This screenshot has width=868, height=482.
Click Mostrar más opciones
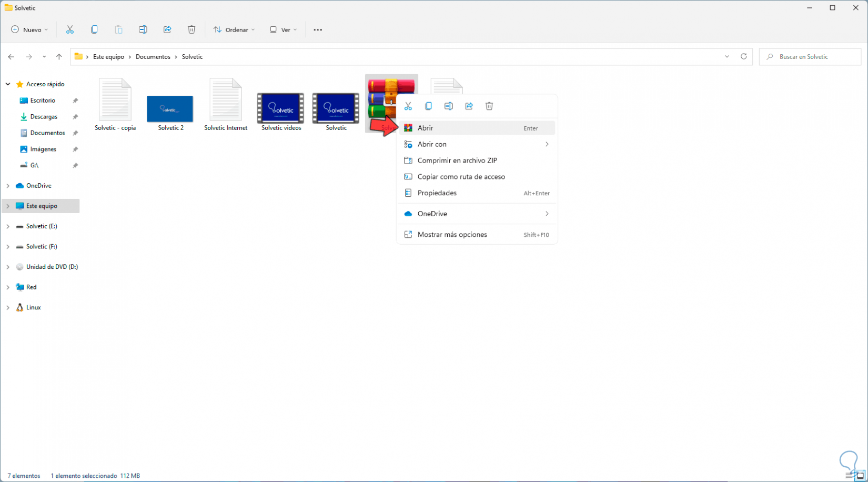pos(477,235)
